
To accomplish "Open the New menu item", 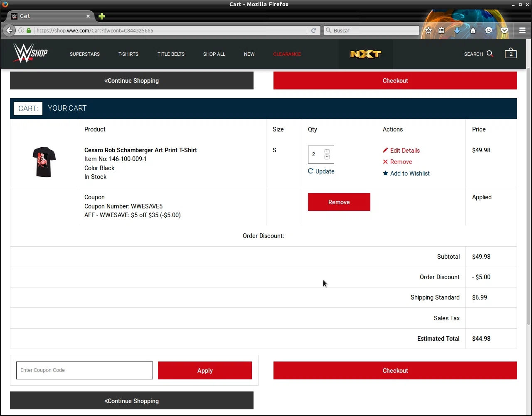I will [x=249, y=54].
